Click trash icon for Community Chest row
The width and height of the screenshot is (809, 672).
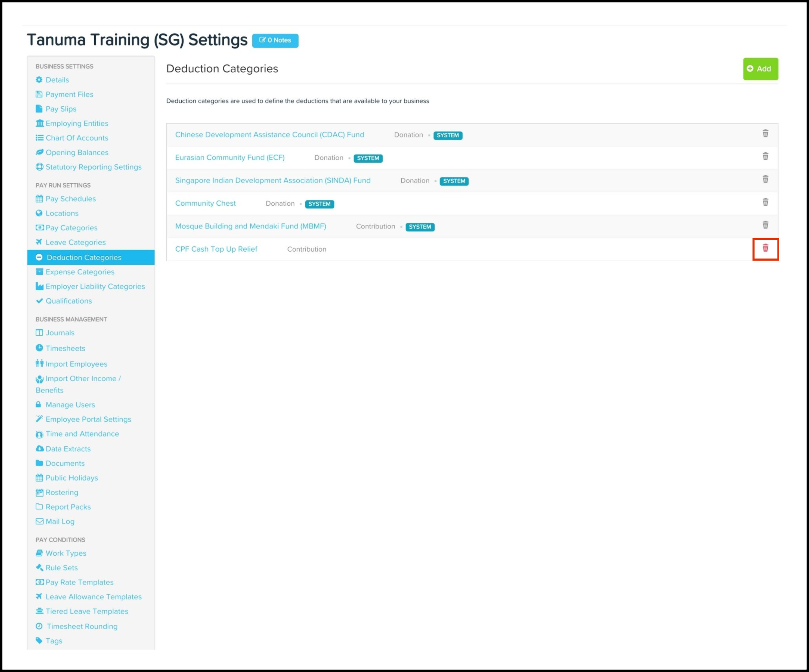(x=765, y=202)
